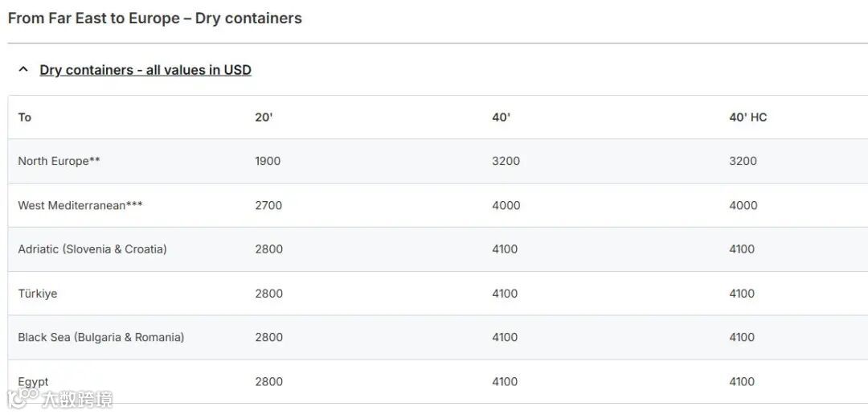Select the 2800 value in the Egypt row
The image size is (868, 415).
pos(269,382)
